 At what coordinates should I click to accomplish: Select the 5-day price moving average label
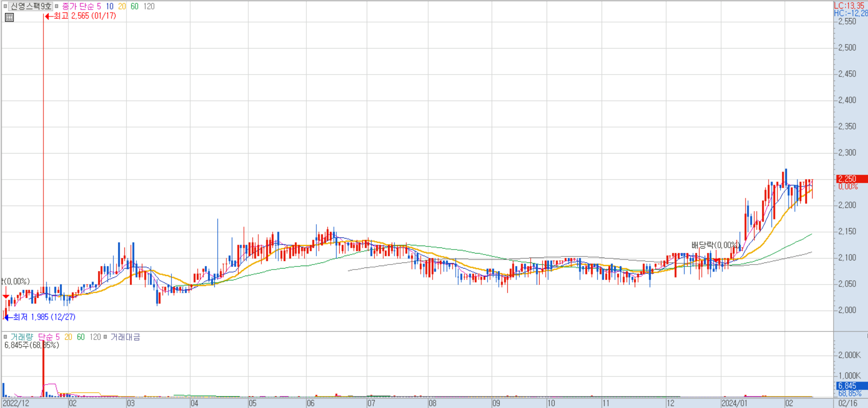(x=99, y=6)
